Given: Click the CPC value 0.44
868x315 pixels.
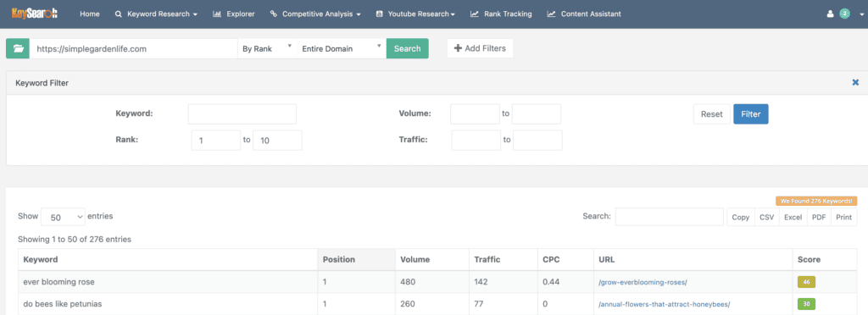Looking at the screenshot, I should coord(551,282).
